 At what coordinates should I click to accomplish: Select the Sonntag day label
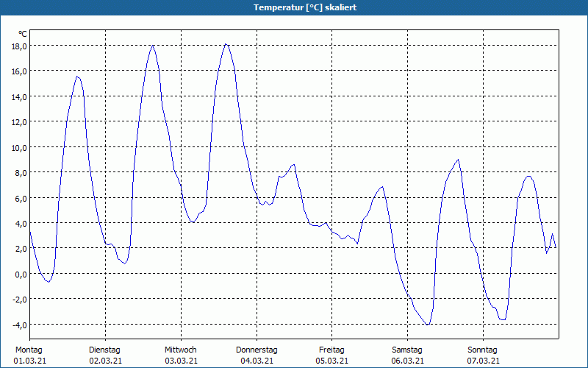[482, 350]
